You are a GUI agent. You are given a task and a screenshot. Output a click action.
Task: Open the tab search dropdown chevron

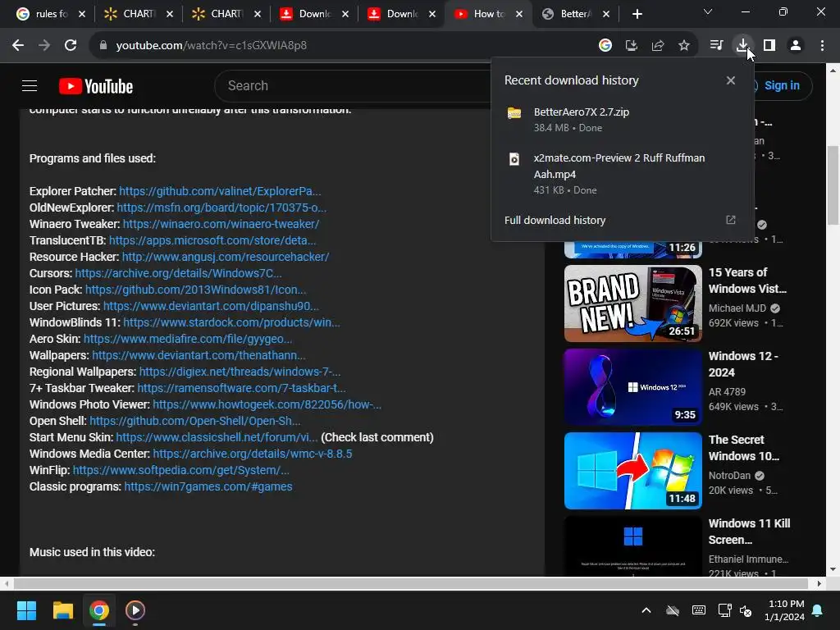click(x=708, y=11)
